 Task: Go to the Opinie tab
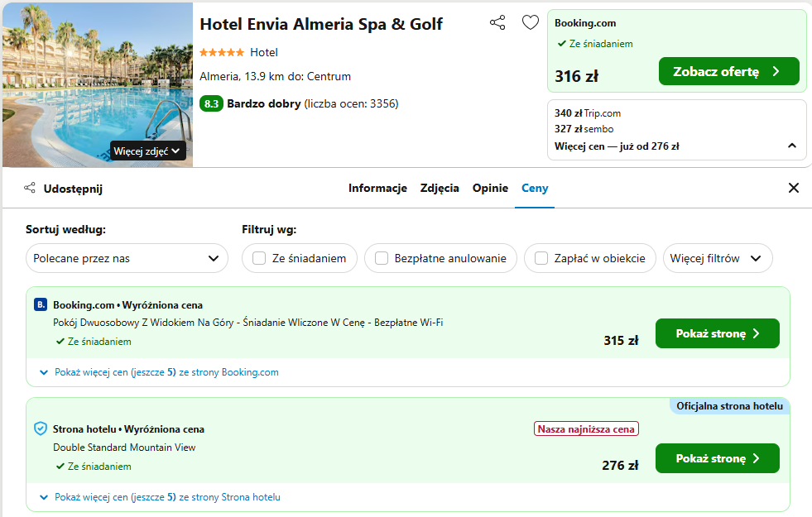(x=490, y=188)
